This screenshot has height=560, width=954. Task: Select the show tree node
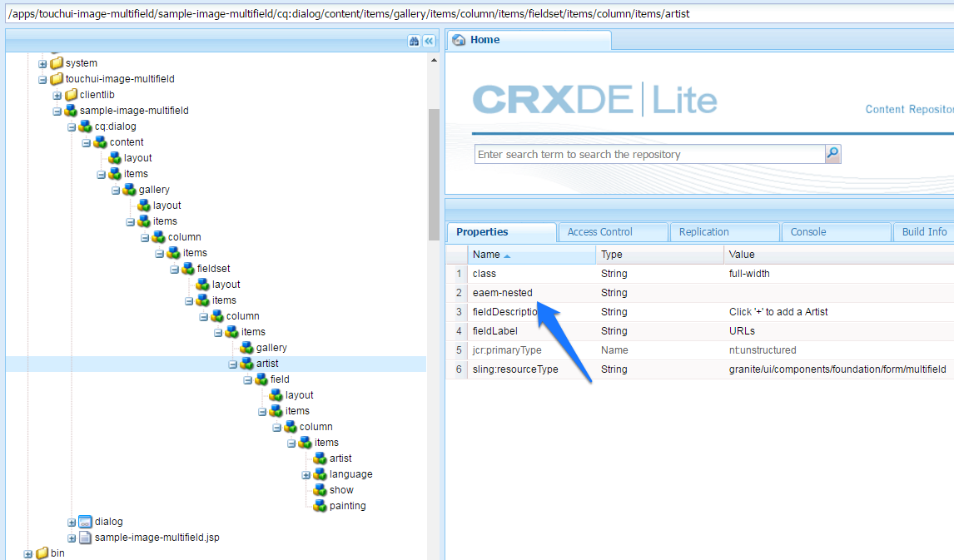[341, 489]
